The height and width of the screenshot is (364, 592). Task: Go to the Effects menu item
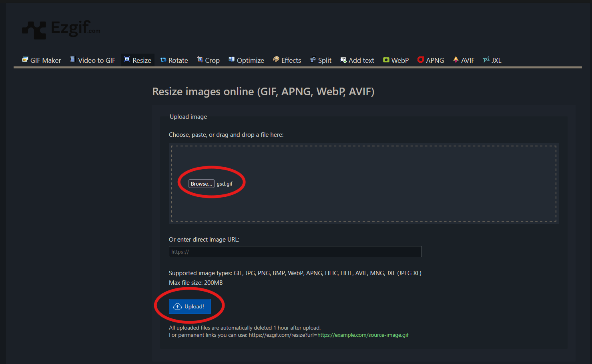click(x=291, y=60)
